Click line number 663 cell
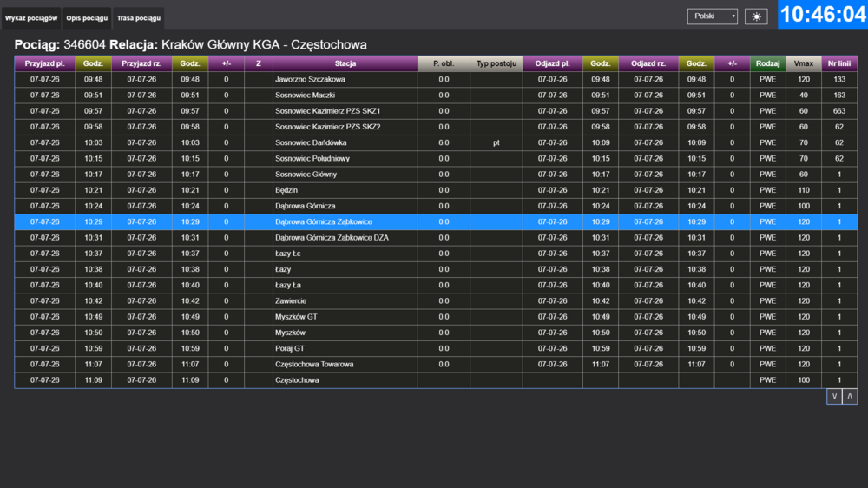 (839, 111)
